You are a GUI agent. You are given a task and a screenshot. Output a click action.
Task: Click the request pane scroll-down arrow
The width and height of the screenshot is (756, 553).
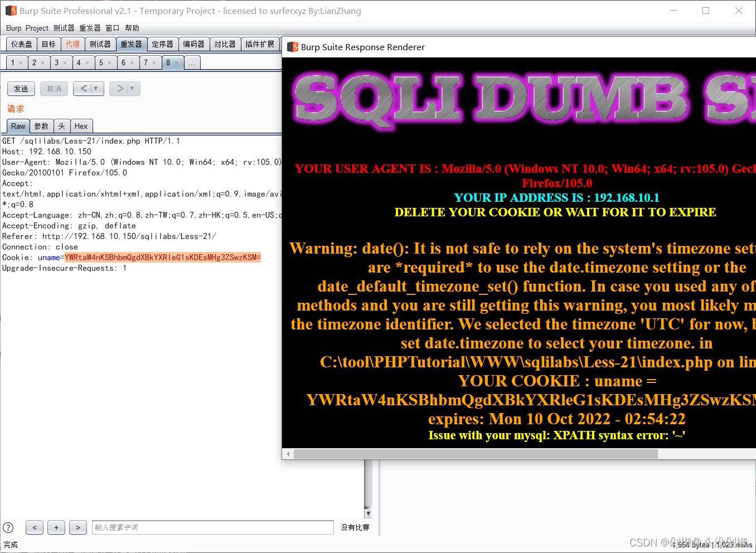368,513
